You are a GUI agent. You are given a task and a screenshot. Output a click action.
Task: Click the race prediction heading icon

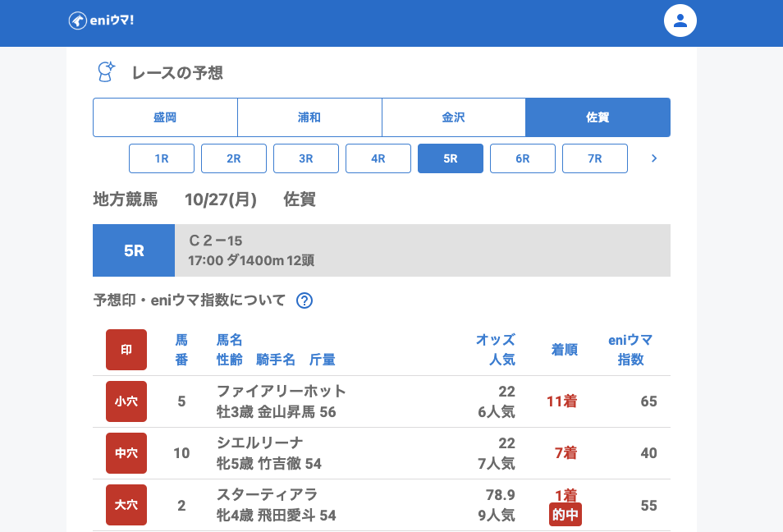tap(106, 72)
